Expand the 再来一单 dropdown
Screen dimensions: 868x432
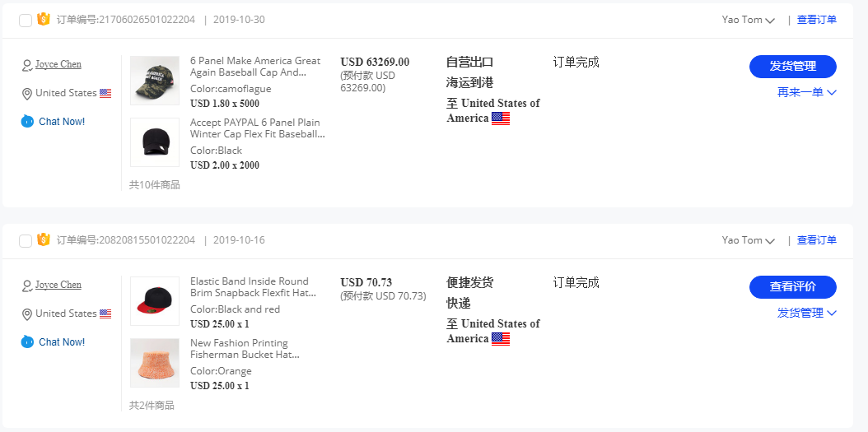click(x=832, y=92)
